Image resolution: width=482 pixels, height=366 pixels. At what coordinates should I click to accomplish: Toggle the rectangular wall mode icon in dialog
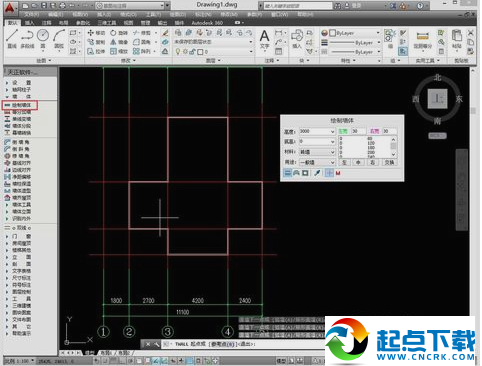pyautogui.click(x=305, y=173)
